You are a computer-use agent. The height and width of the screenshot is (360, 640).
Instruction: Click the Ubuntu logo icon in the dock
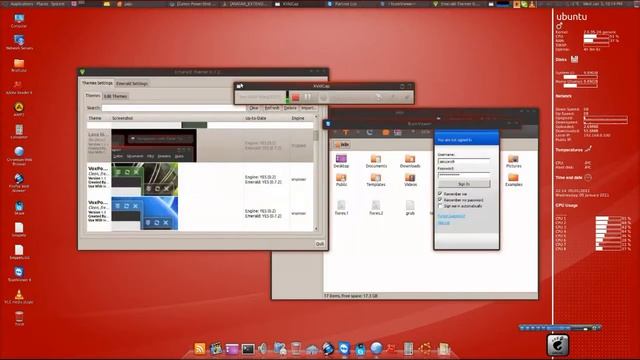[x=424, y=348]
